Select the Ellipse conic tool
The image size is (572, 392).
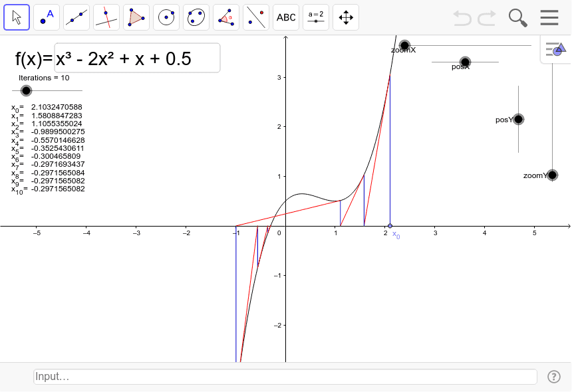click(x=196, y=17)
